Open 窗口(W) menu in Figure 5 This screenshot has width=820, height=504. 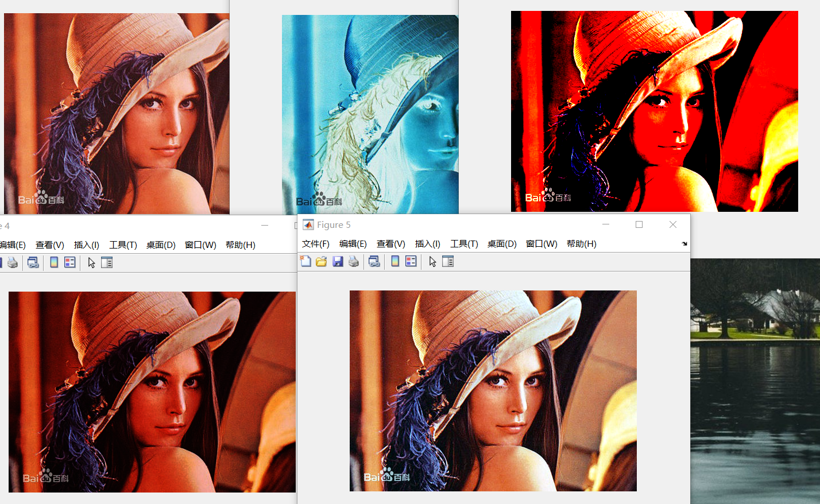[x=541, y=244]
